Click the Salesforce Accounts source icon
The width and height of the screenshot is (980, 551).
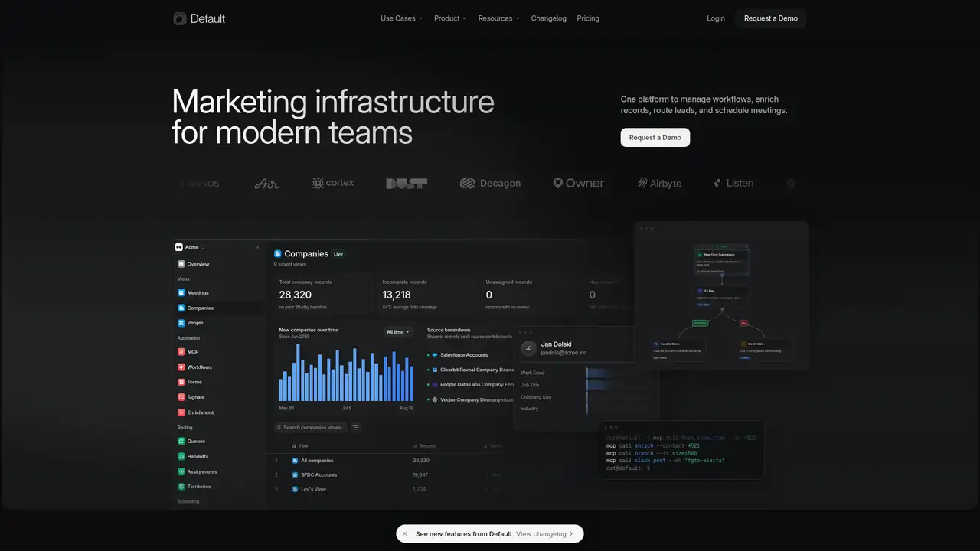(x=435, y=355)
